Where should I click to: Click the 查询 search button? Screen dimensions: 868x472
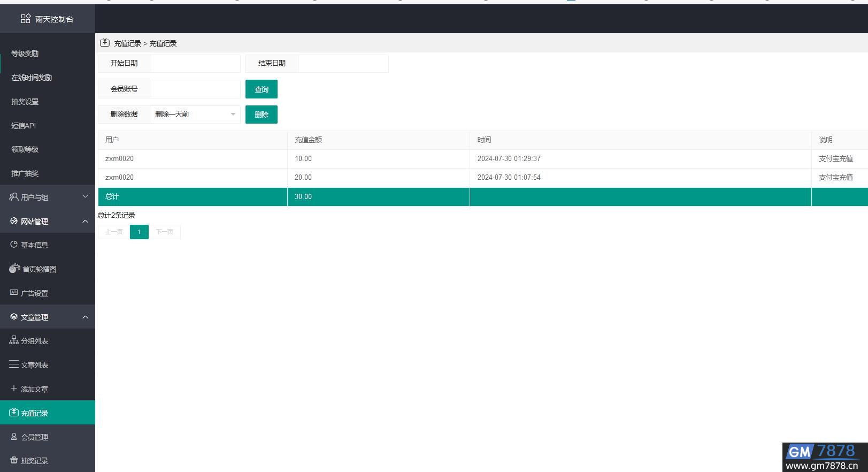tap(262, 89)
